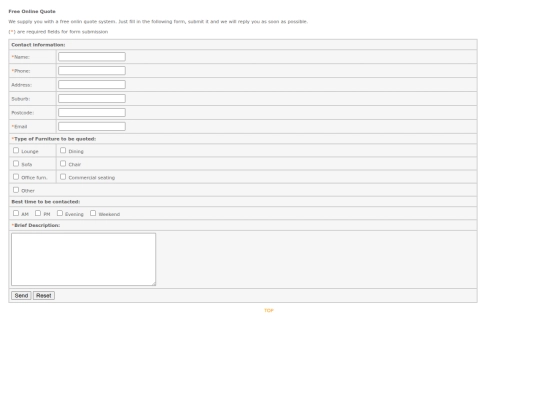Click the Brief Description text area
540x405 pixels.
pyautogui.click(x=83, y=259)
